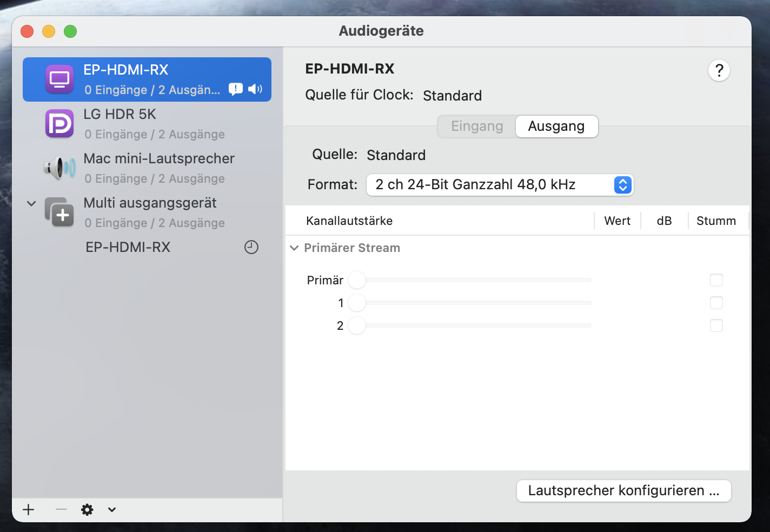The image size is (770, 532).
Task: Mute channel 2 checkbox
Action: 716,325
